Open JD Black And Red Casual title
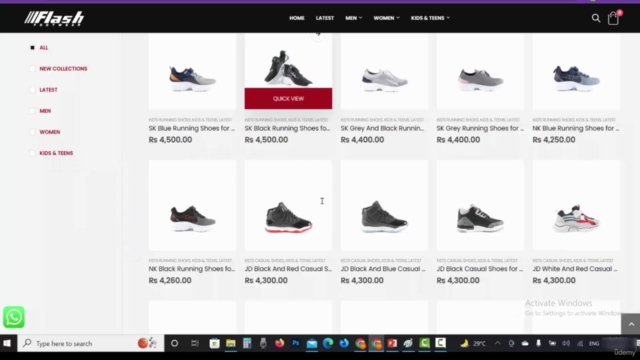This screenshot has height=360, width=640. pyautogui.click(x=288, y=269)
